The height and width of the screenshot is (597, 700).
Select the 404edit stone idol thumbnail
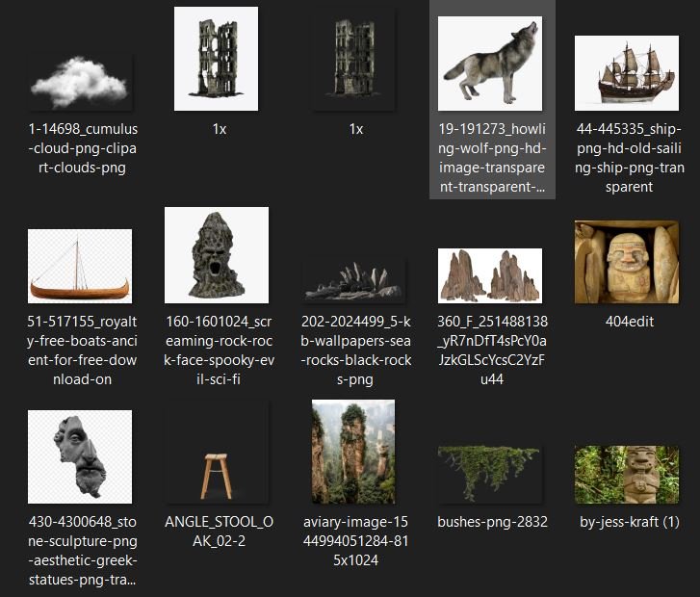[x=627, y=262]
